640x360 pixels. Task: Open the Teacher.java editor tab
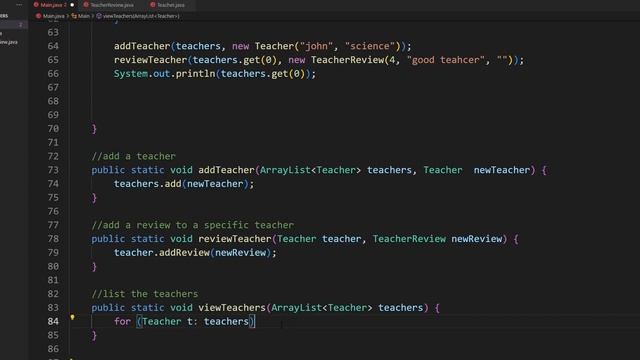click(x=171, y=5)
